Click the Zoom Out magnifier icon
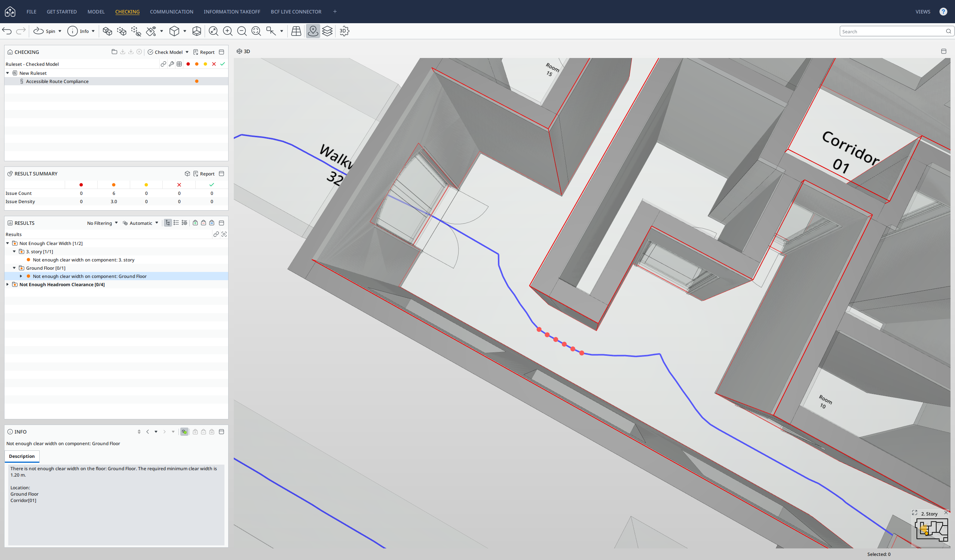This screenshot has height=560, width=955. pos(242,31)
